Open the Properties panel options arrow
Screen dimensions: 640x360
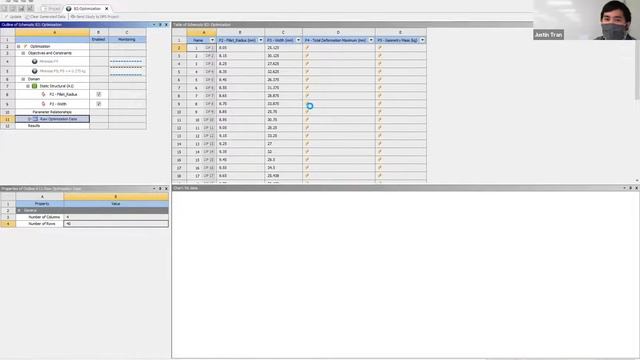154,189
